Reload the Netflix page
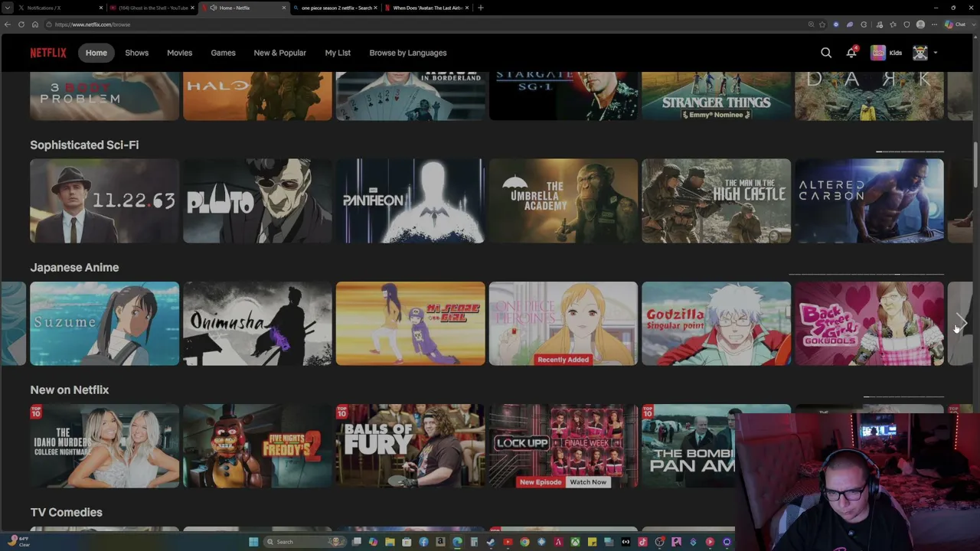 [x=21, y=24]
